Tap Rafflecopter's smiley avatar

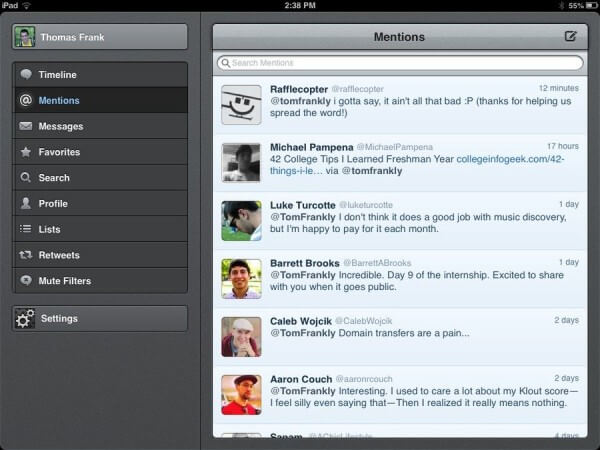coord(241,104)
